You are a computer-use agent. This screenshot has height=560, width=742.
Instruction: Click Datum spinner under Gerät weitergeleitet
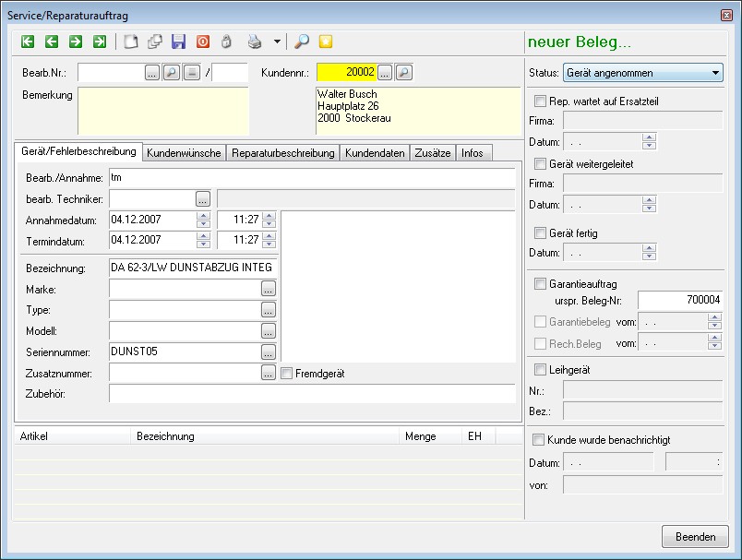click(650, 204)
